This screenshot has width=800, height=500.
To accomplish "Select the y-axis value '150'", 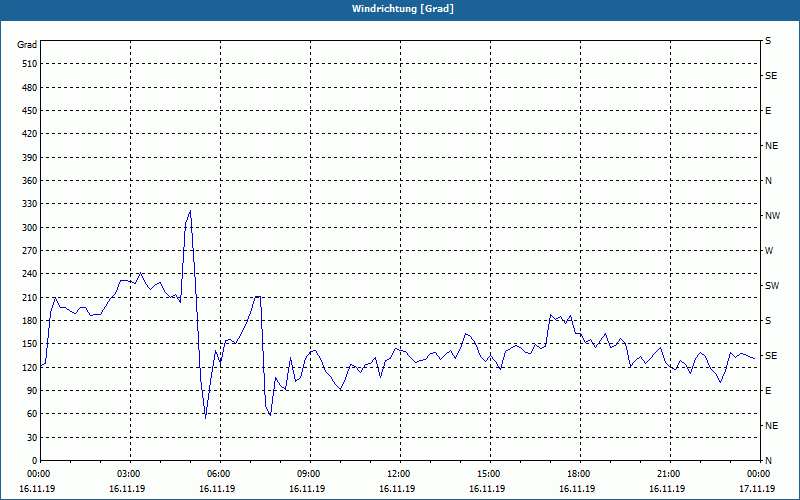I will [x=30, y=344].
